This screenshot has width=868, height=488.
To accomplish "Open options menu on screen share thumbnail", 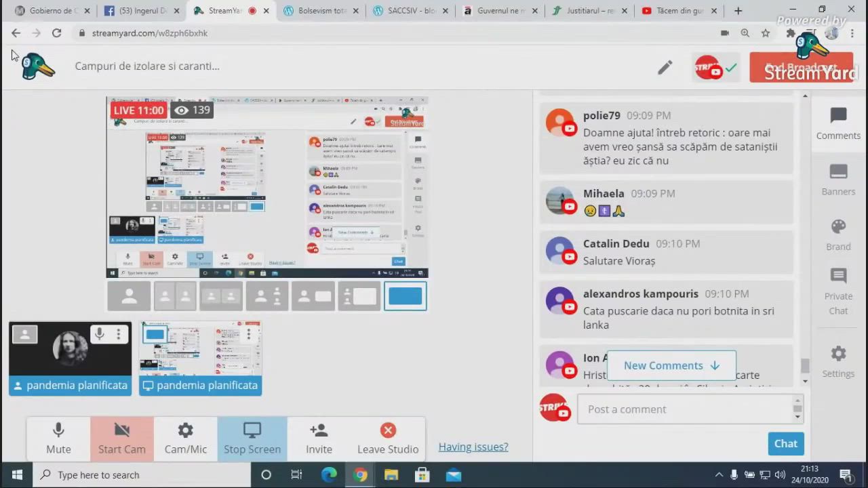I will (x=249, y=334).
